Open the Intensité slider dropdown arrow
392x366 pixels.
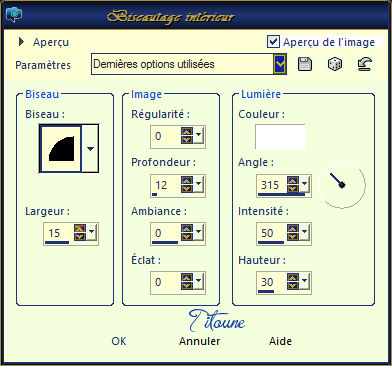pos(305,231)
